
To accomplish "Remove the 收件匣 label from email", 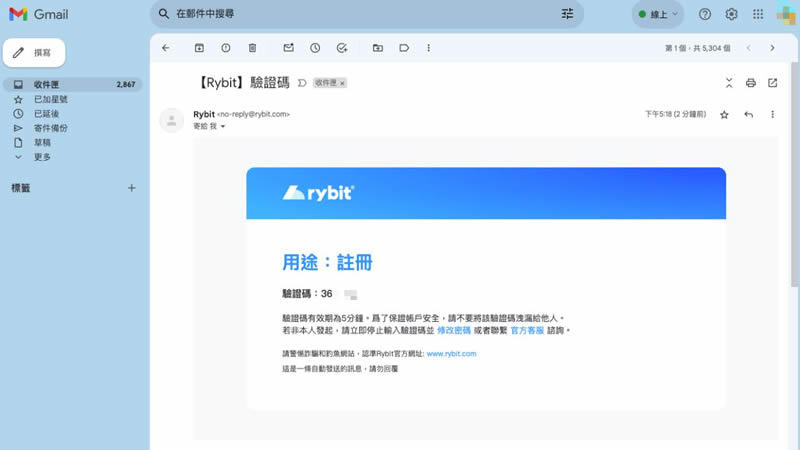I will tap(342, 83).
